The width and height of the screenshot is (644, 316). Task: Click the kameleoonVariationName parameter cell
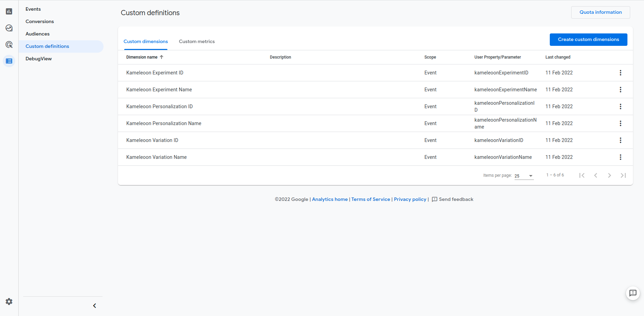(503, 157)
